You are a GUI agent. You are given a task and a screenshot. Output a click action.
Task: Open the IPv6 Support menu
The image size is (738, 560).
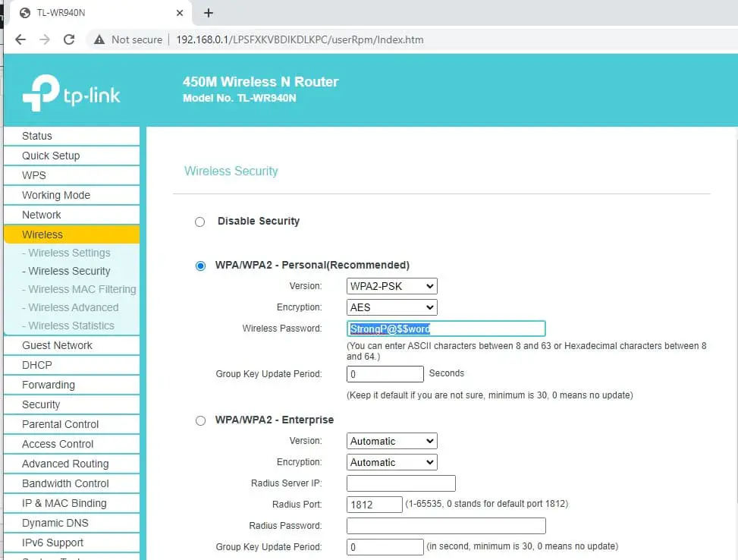pos(71,543)
